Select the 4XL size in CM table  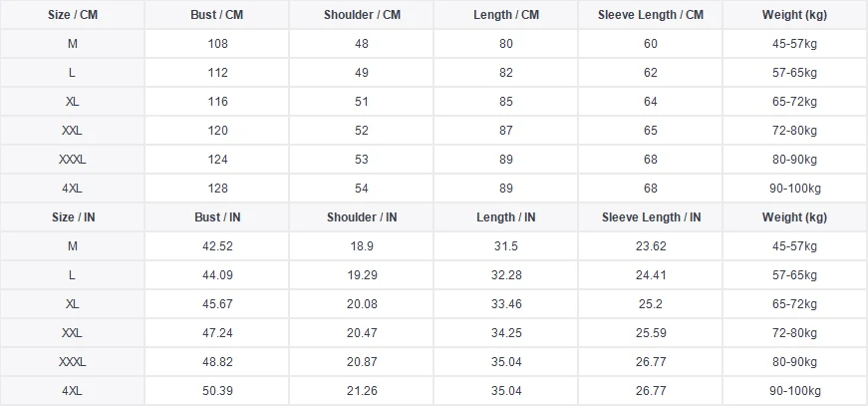(72, 189)
